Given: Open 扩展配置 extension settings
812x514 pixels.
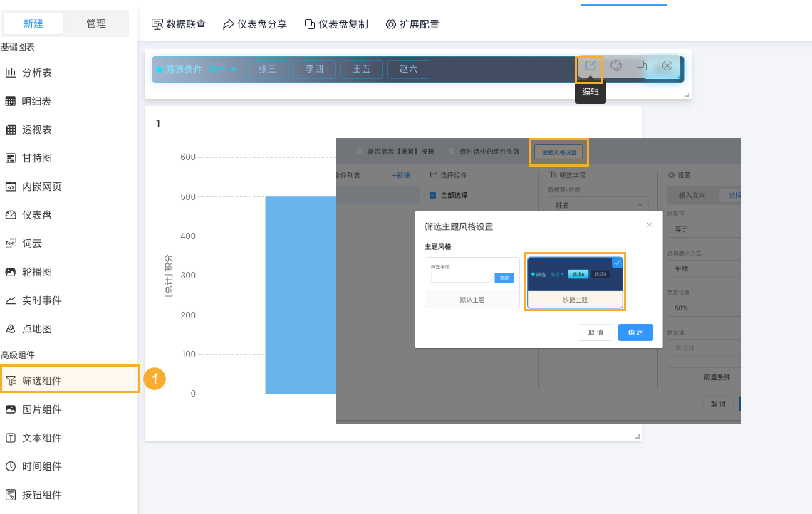Looking at the screenshot, I should (412, 24).
